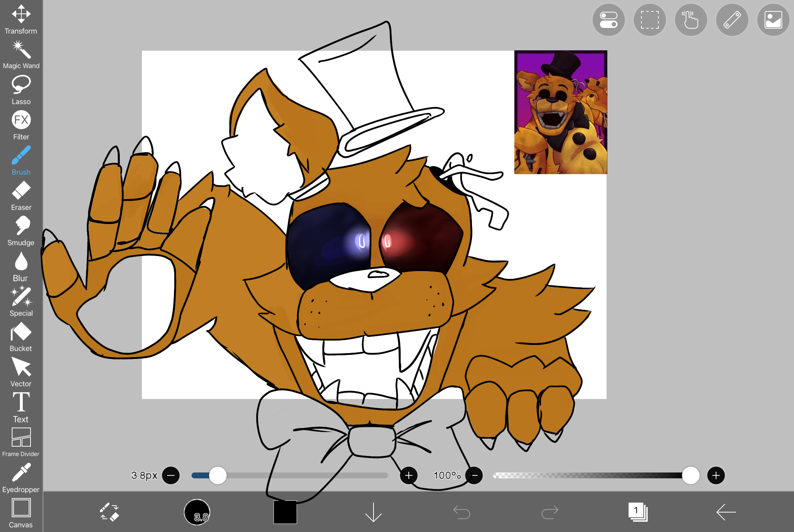Open the black color swatch
The image size is (794, 532).
285,512
